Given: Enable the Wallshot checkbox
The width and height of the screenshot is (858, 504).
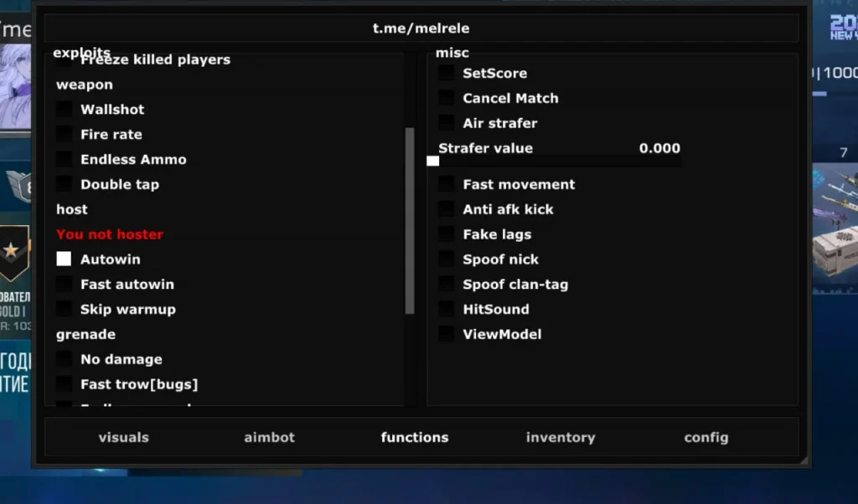Looking at the screenshot, I should [64, 110].
